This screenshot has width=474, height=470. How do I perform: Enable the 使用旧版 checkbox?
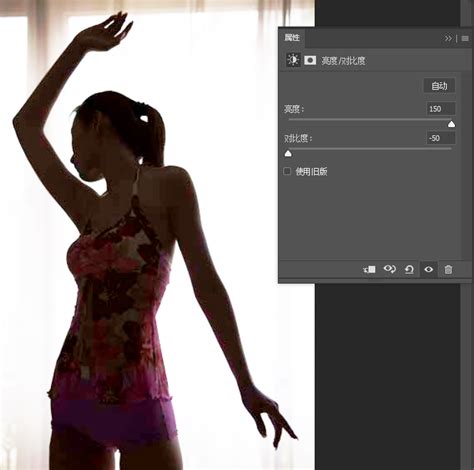pos(287,171)
